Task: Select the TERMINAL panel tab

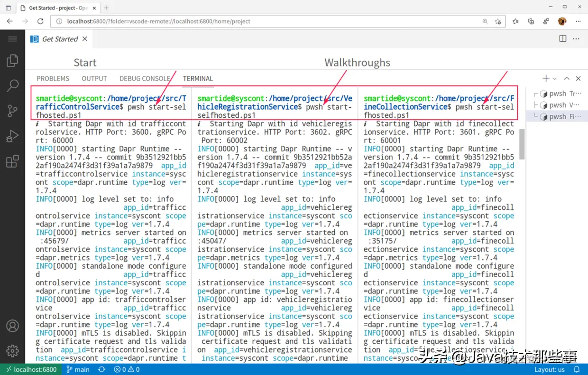Action: pos(198,79)
